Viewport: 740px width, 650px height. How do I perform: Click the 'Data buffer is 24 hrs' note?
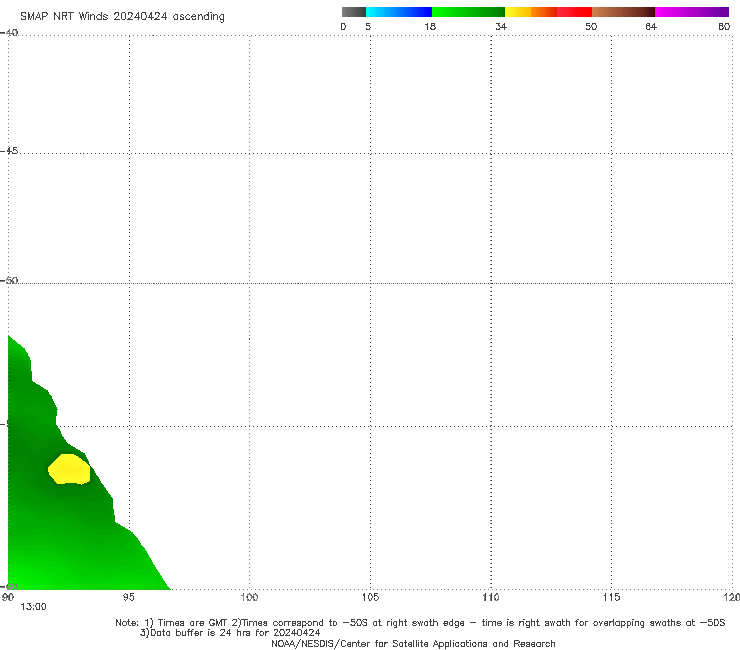230,633
